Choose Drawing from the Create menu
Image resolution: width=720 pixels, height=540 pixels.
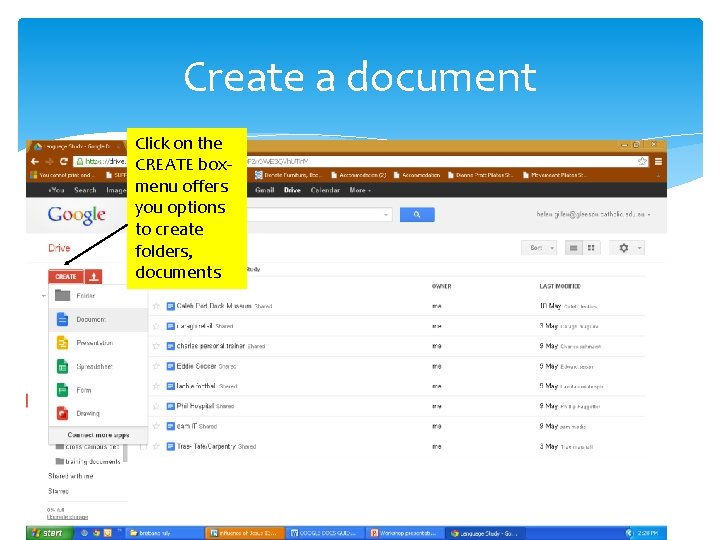coord(98,413)
